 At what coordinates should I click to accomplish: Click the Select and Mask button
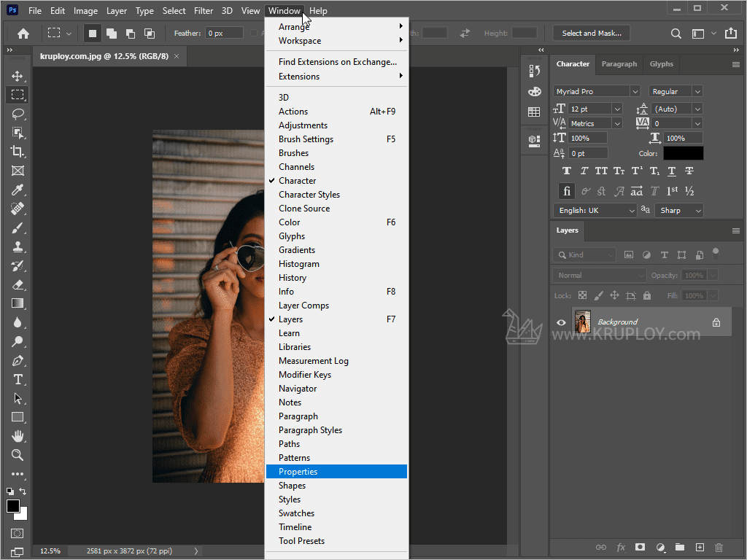pos(591,33)
